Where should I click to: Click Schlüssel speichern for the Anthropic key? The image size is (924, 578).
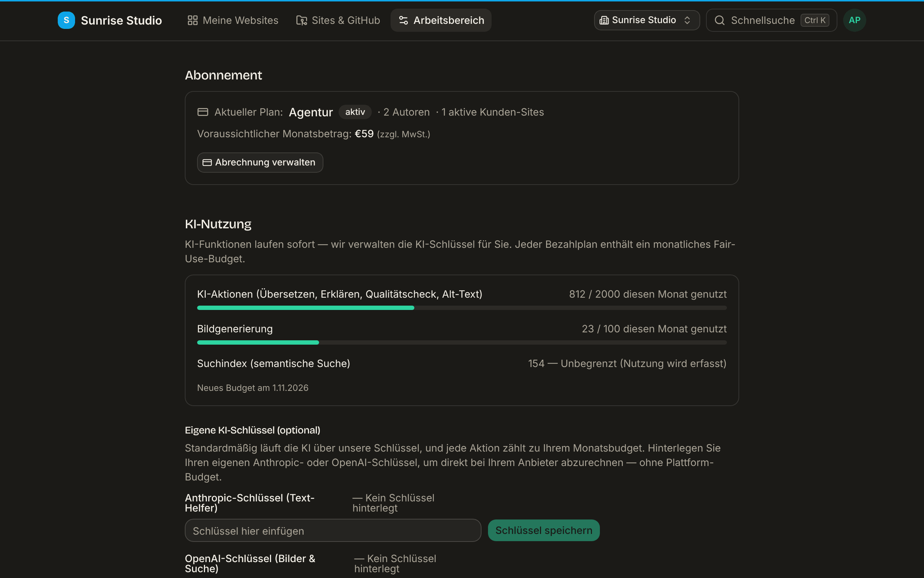click(x=544, y=530)
